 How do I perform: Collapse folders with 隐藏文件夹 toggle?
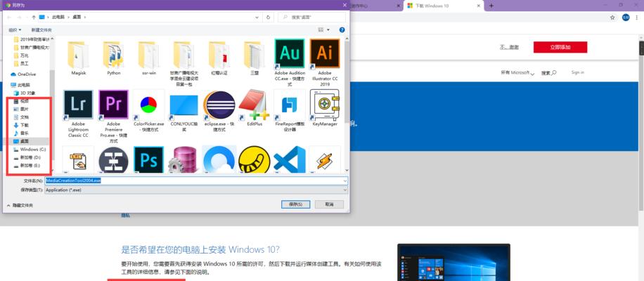(20, 204)
